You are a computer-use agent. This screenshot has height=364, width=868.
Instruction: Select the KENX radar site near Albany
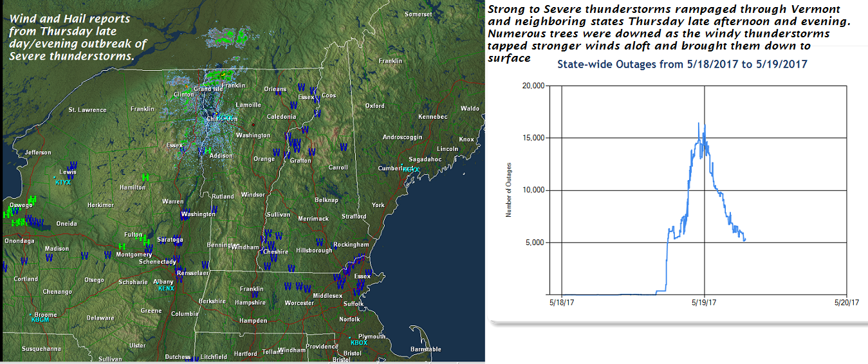166,289
